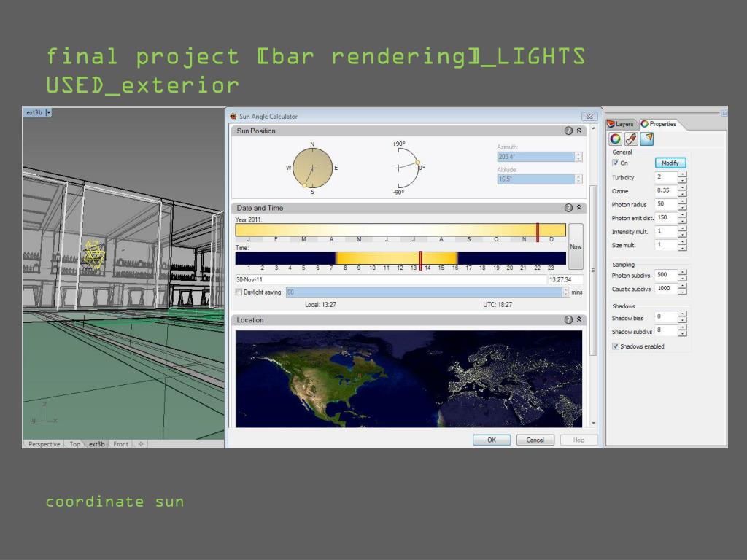The height and width of the screenshot is (560, 747).
Task: Adjust the Caustic subdivs stepper
Action: tap(682, 289)
